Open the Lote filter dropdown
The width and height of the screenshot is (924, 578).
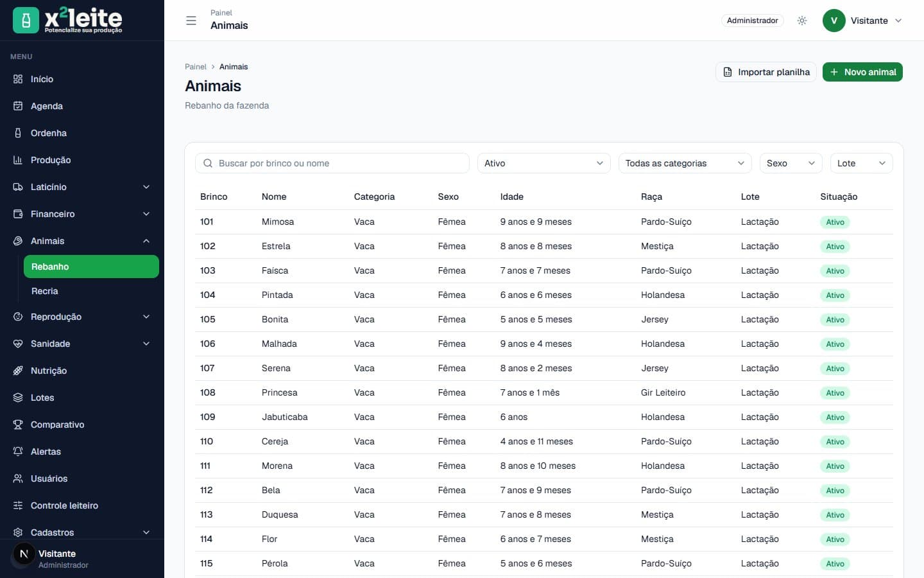pos(861,163)
